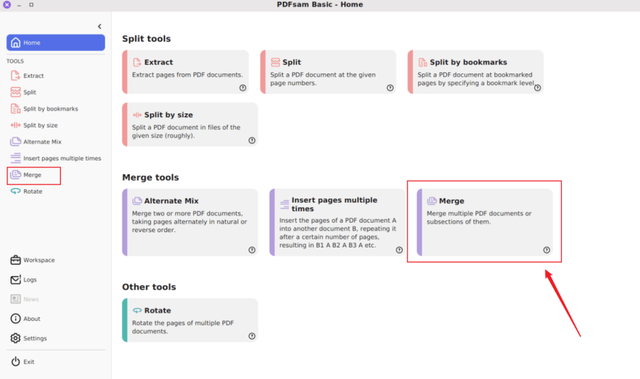The height and width of the screenshot is (379, 640).
Task: Open help for the Split card
Action: [390, 88]
